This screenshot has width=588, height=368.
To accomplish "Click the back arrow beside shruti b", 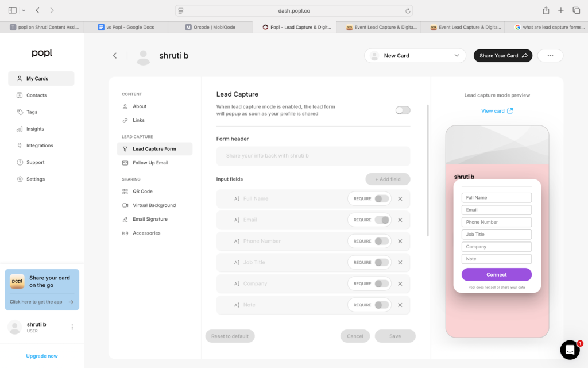I will [115, 56].
